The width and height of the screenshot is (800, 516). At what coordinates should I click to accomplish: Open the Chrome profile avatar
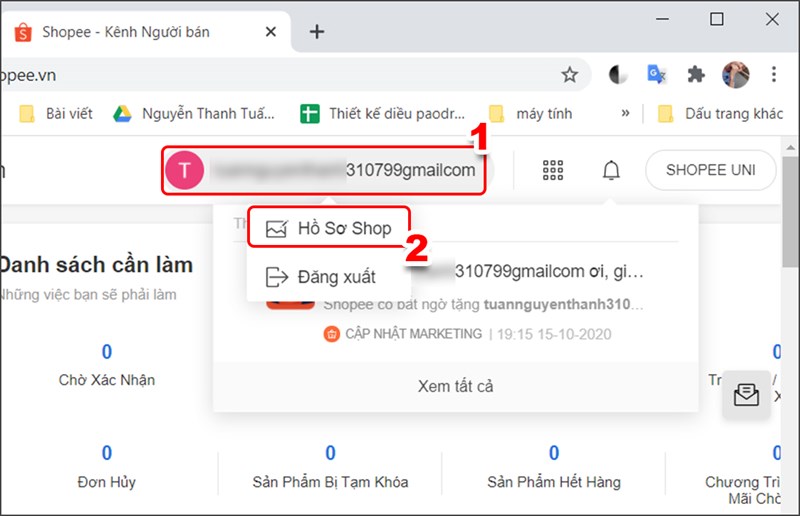735,75
